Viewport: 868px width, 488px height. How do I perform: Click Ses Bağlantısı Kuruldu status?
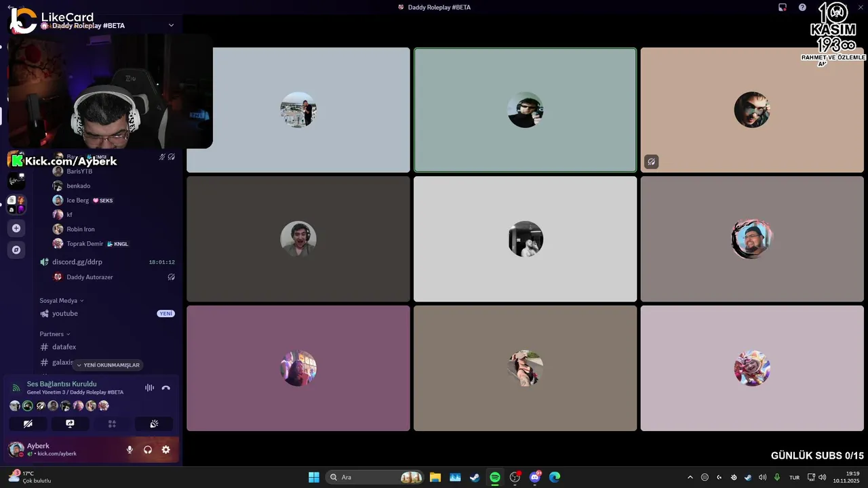(62, 384)
